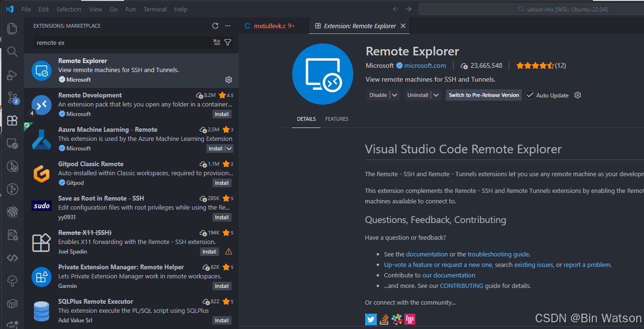Open the shipping container activity bar icon
644x329 pixels.
coord(12,304)
